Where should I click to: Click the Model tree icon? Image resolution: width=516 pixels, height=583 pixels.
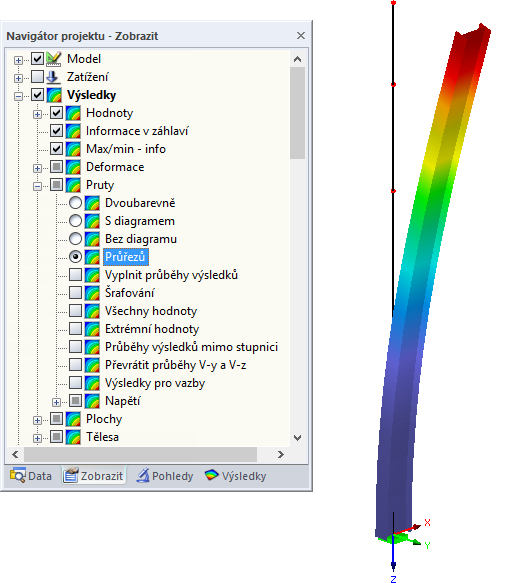pos(54,59)
